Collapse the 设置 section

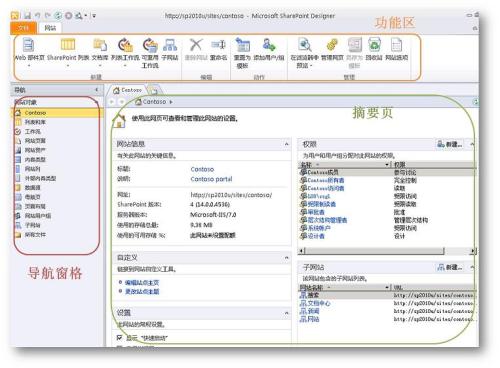tap(287, 313)
